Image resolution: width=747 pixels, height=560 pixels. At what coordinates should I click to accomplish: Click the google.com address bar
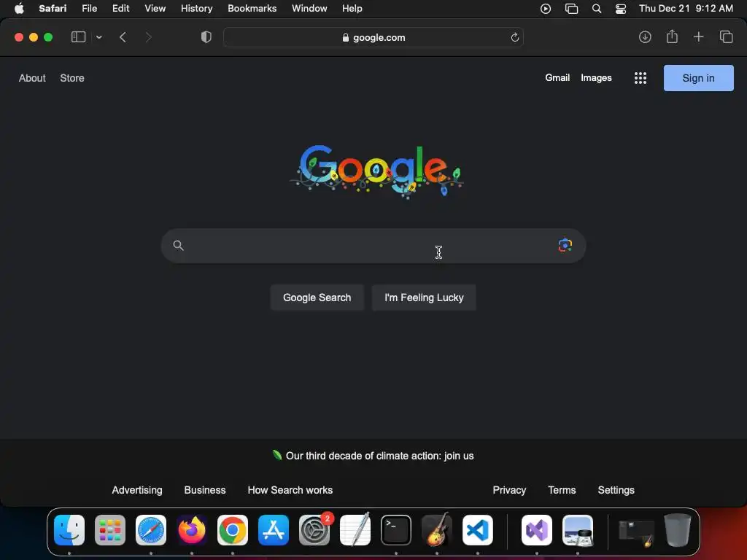[x=373, y=37]
